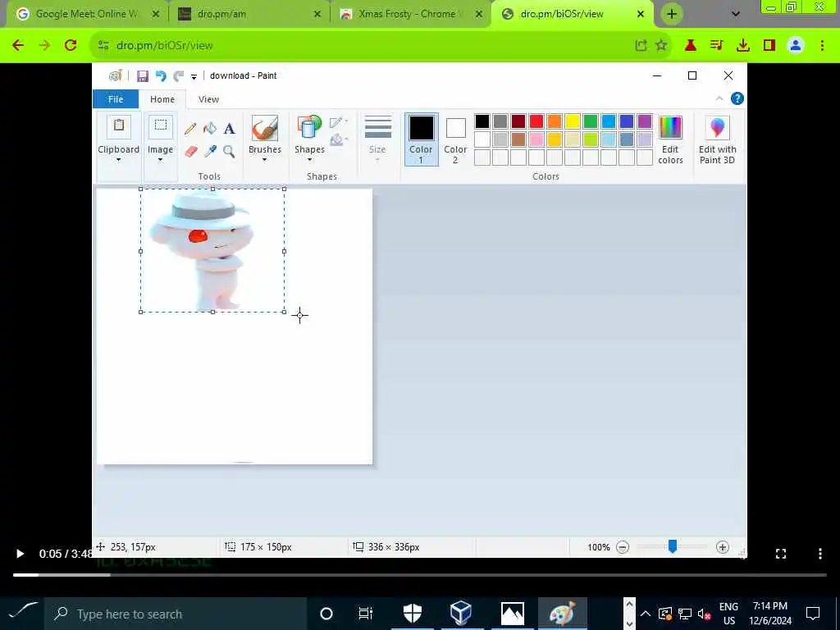Expand the Shapes dropdown arrow
The width and height of the screenshot is (840, 630).
click(309, 160)
